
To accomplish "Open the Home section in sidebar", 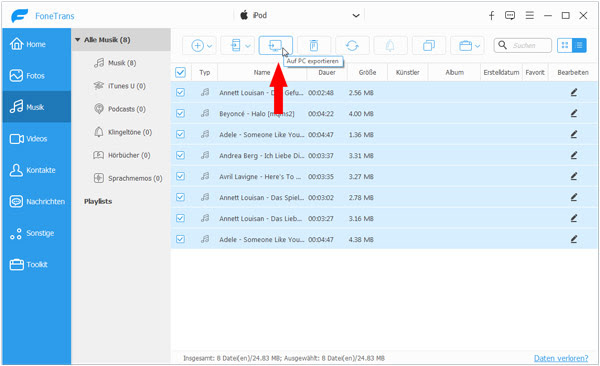I will 36,44.
